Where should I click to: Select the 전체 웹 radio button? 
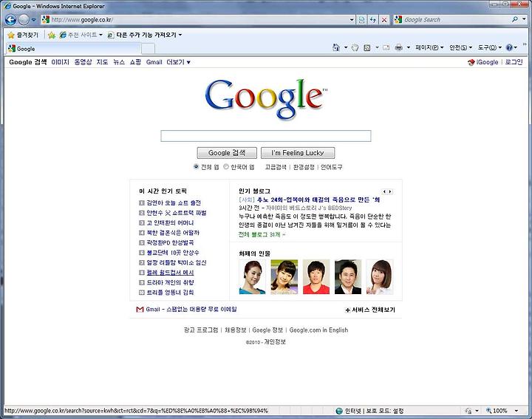[196, 166]
